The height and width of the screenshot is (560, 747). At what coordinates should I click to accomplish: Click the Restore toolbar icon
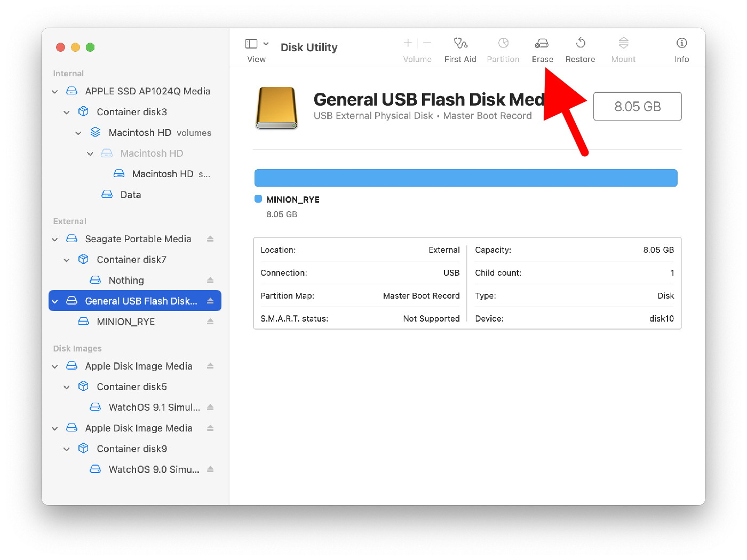click(x=581, y=43)
